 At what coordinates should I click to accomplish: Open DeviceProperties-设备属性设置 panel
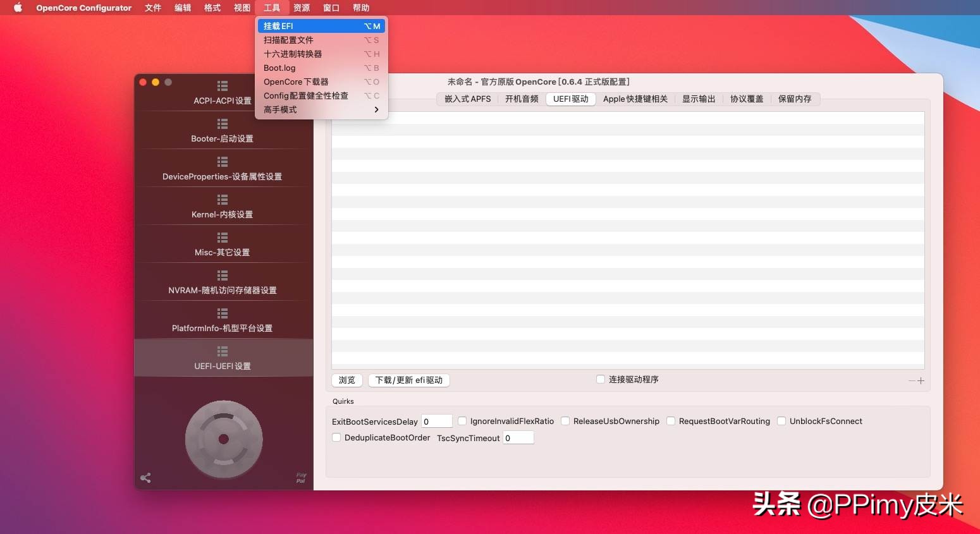click(x=223, y=169)
